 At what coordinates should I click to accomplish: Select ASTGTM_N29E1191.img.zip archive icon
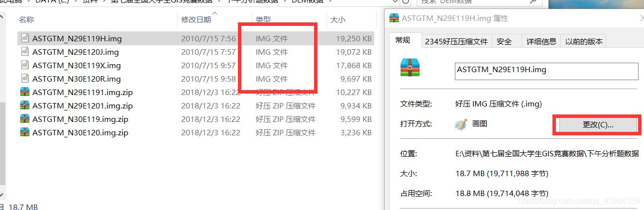click(25, 92)
